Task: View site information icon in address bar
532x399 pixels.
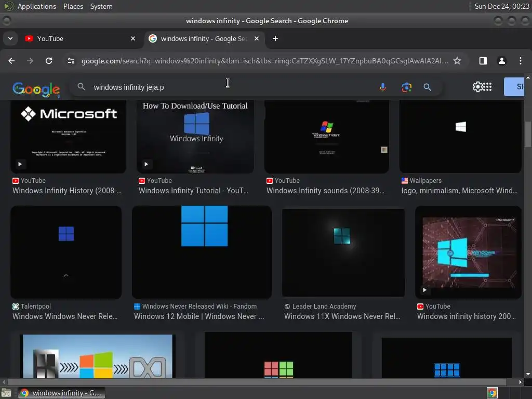Action: [71, 61]
